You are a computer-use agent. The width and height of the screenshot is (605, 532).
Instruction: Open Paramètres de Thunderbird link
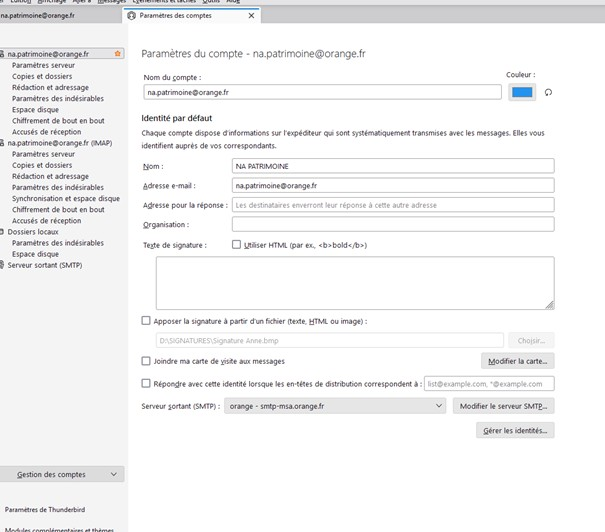(x=45, y=509)
